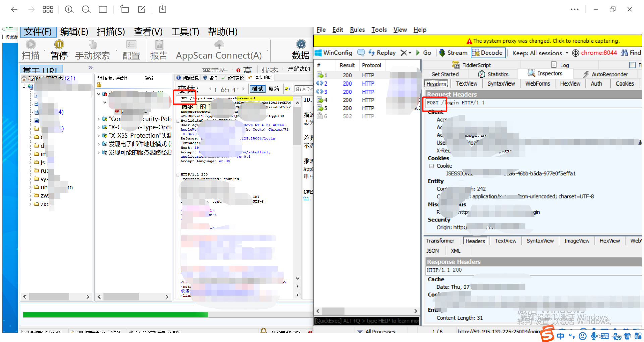Collapse the Cookie node in Request Headers

coord(432,166)
